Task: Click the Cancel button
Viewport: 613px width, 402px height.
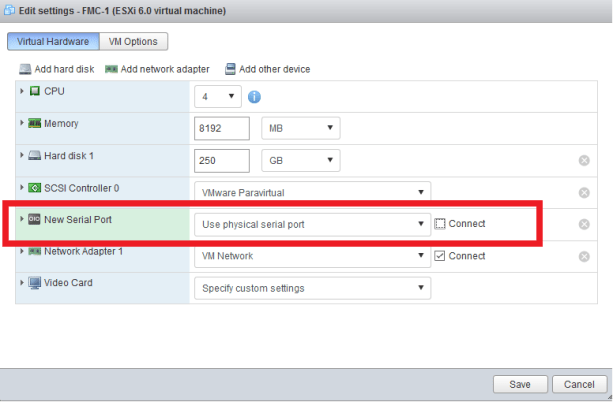Action: (x=579, y=384)
